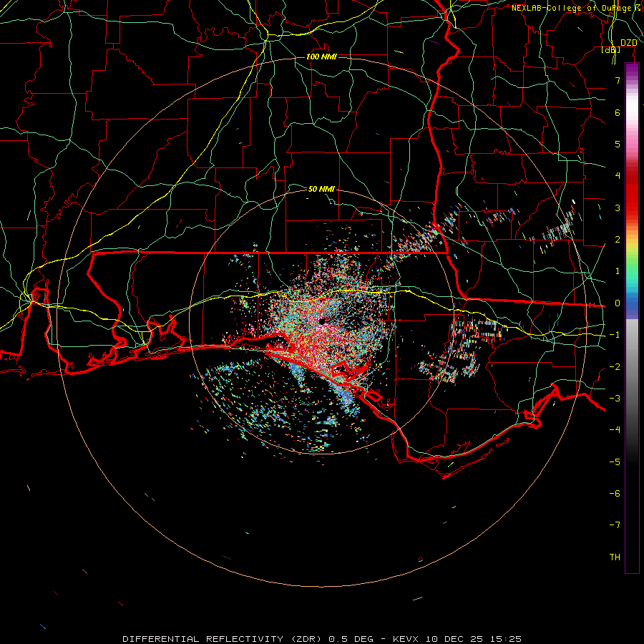This screenshot has width=644, height=644.
Task: Select the 3 value on the scale
Action: [x=618, y=208]
